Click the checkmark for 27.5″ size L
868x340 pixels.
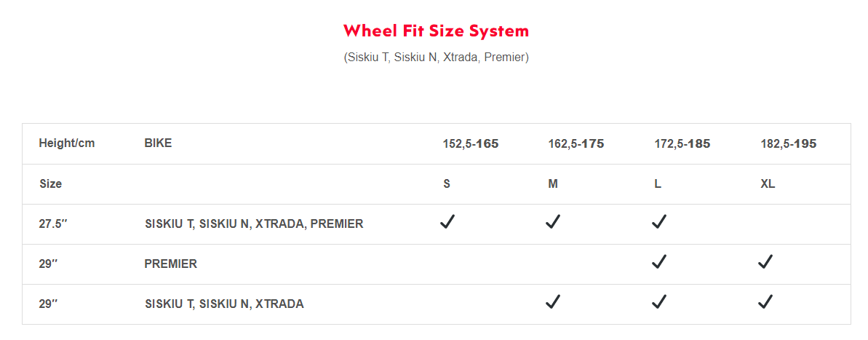(x=658, y=222)
